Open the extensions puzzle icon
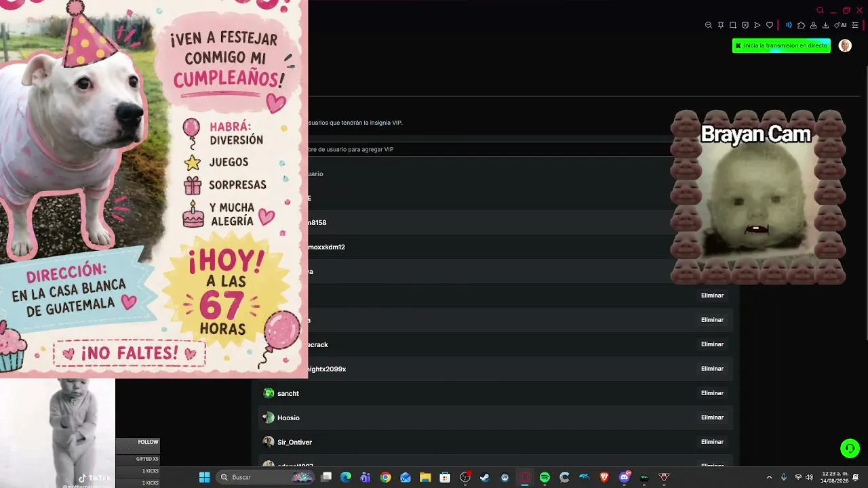The image size is (868, 488). 801,25
